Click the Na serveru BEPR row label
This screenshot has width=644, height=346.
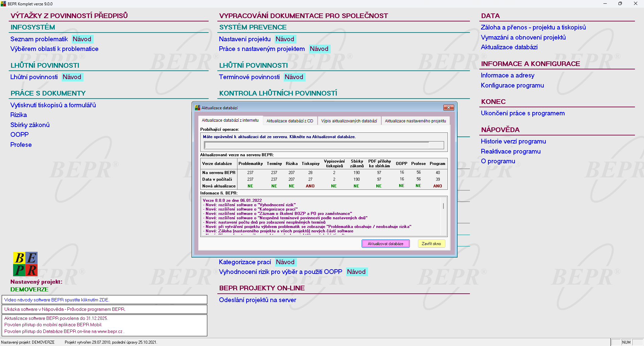coord(219,173)
